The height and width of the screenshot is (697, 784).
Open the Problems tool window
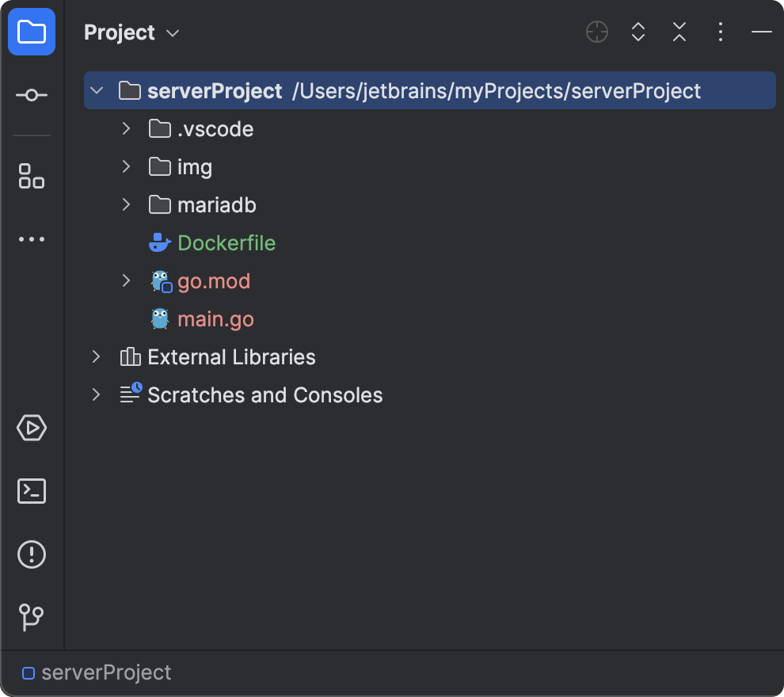(x=31, y=554)
